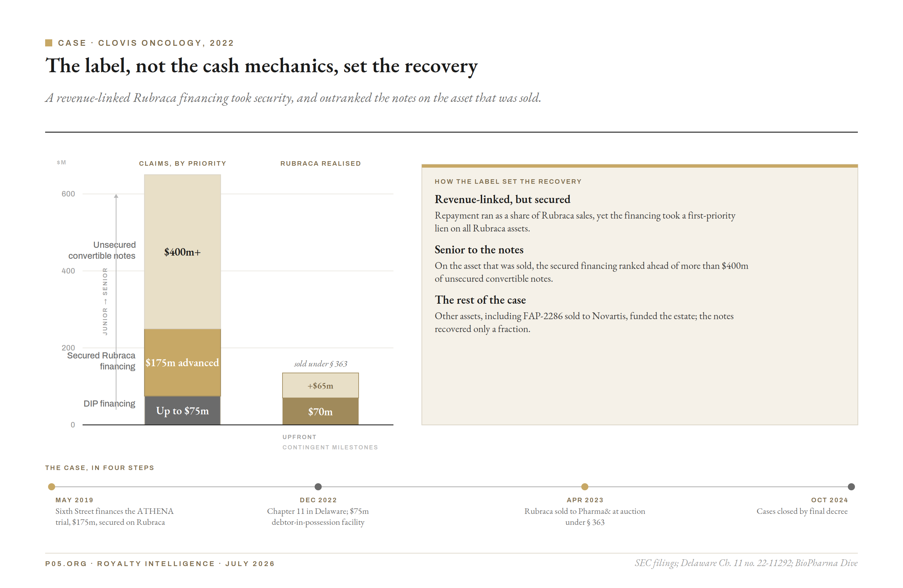This screenshot has width=903, height=588.
Task: Click the junior-to-senior arrow tip
Action: (116, 196)
